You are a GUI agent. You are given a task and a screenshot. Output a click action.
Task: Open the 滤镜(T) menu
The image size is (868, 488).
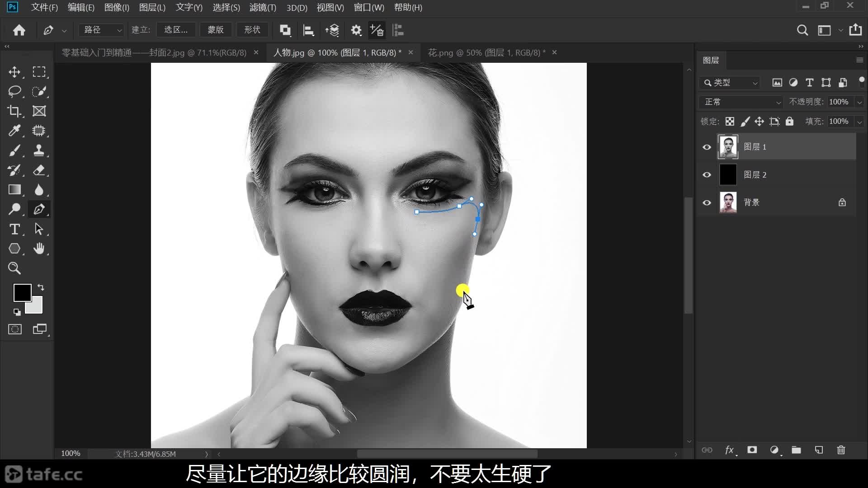pos(263,8)
